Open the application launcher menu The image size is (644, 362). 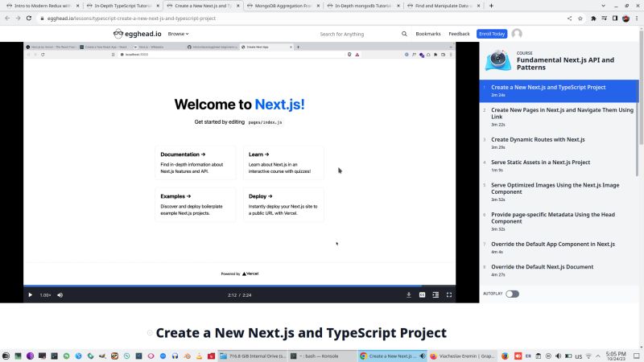(x=6, y=356)
